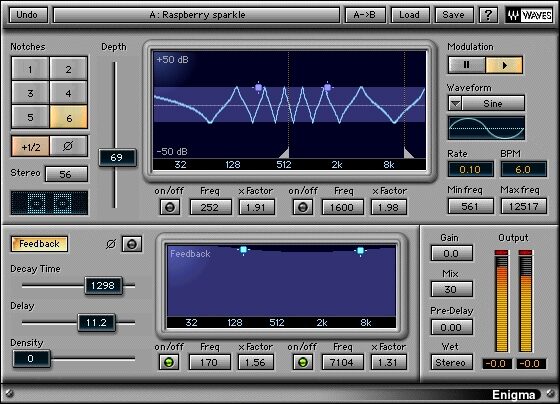Select the right marker on feedback graph
The image size is (560, 404).
click(360, 251)
